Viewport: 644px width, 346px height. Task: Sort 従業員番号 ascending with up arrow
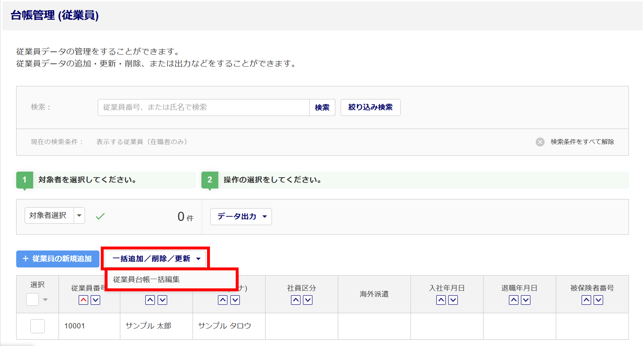83,300
